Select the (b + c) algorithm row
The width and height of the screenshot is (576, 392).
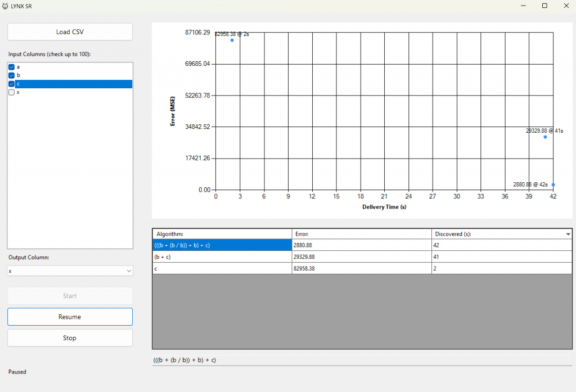222,257
